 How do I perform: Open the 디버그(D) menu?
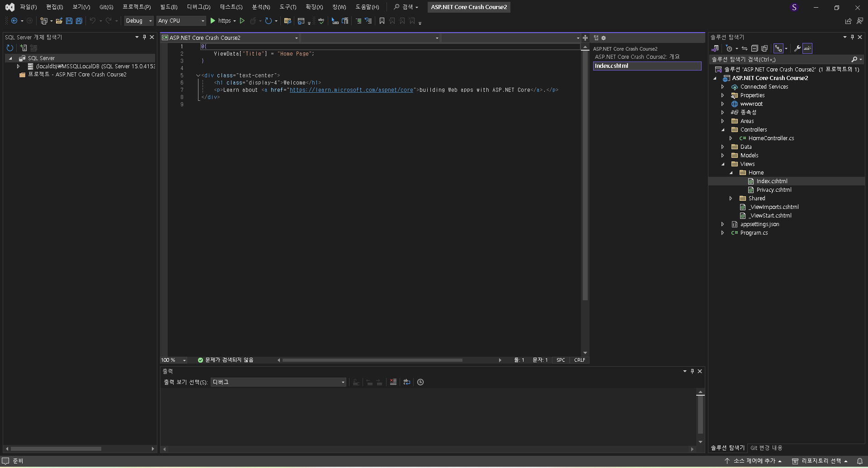tap(199, 7)
